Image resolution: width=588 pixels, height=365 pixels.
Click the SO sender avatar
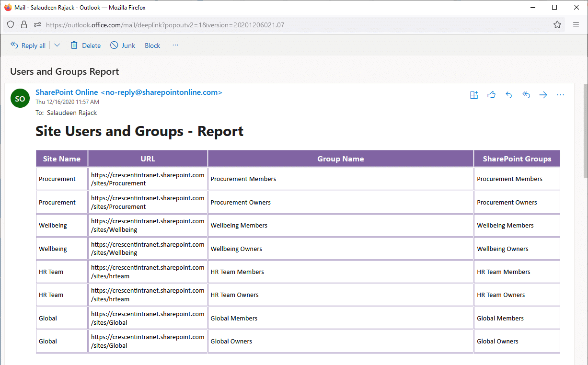pyautogui.click(x=20, y=98)
